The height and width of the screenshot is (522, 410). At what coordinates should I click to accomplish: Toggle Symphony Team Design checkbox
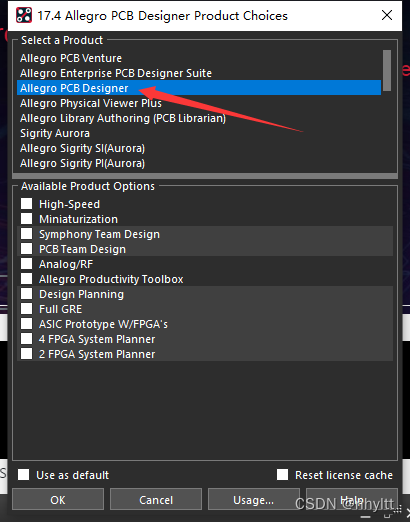coord(27,234)
